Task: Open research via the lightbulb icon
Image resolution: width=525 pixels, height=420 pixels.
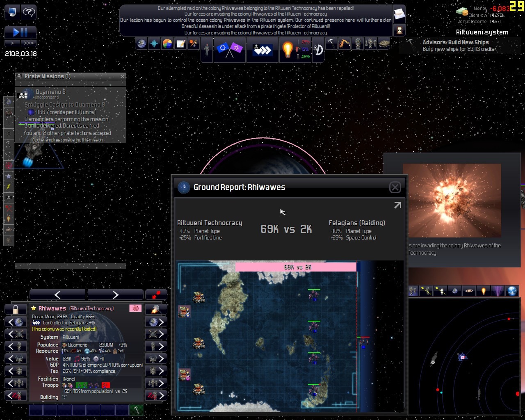Action: 288,50
